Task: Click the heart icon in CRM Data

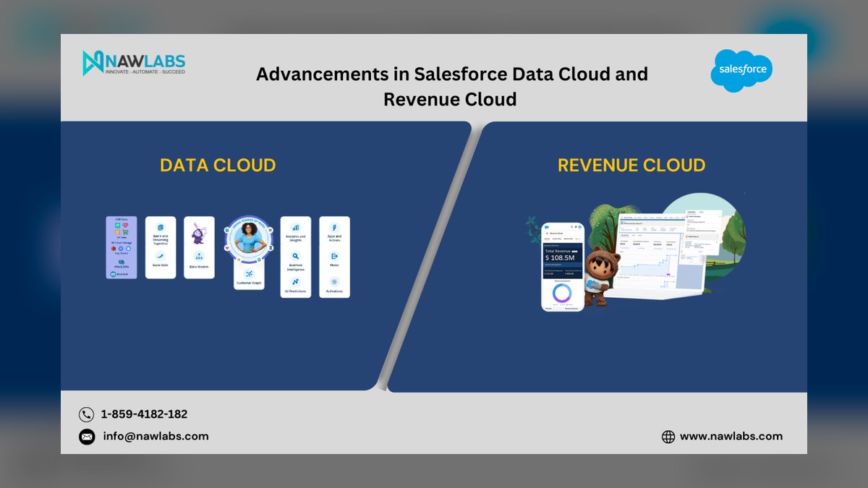Action: pyautogui.click(x=125, y=225)
